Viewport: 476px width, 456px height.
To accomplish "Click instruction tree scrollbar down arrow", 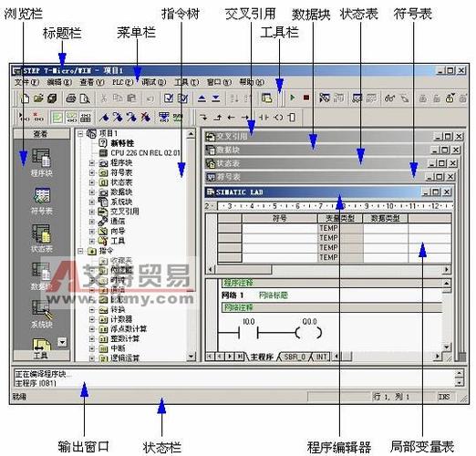I will pos(191,357).
